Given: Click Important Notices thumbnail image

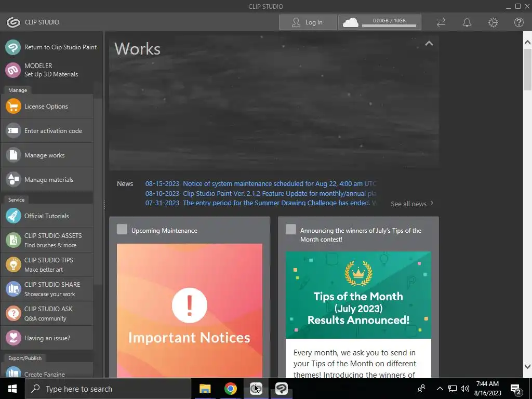Looking at the screenshot, I should click(x=189, y=310).
